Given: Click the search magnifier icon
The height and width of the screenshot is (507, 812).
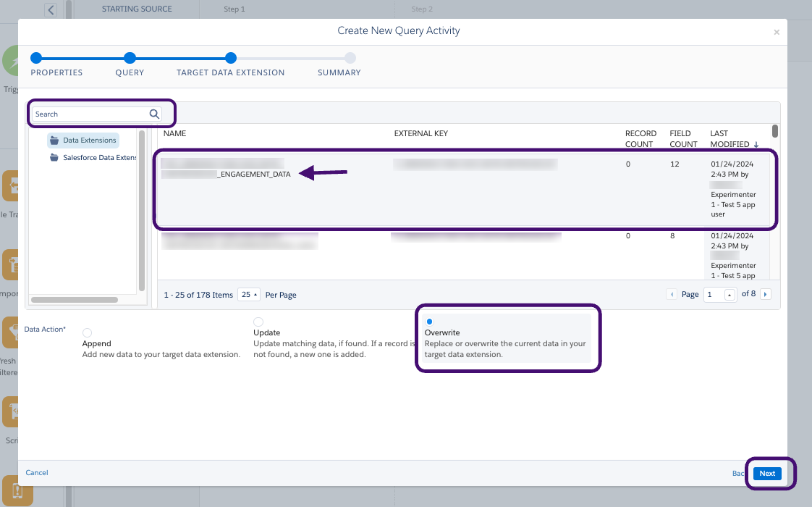Looking at the screenshot, I should click(153, 114).
